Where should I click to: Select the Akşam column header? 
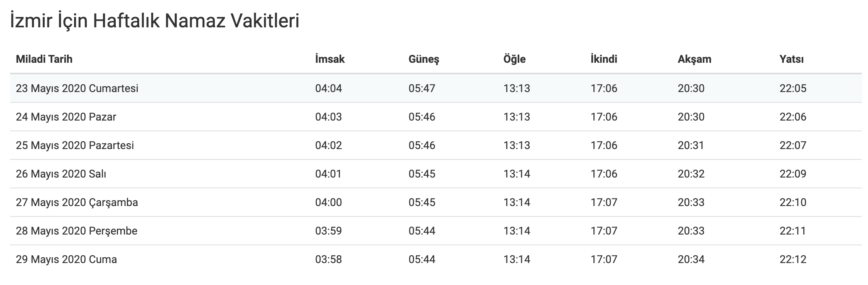click(x=694, y=59)
